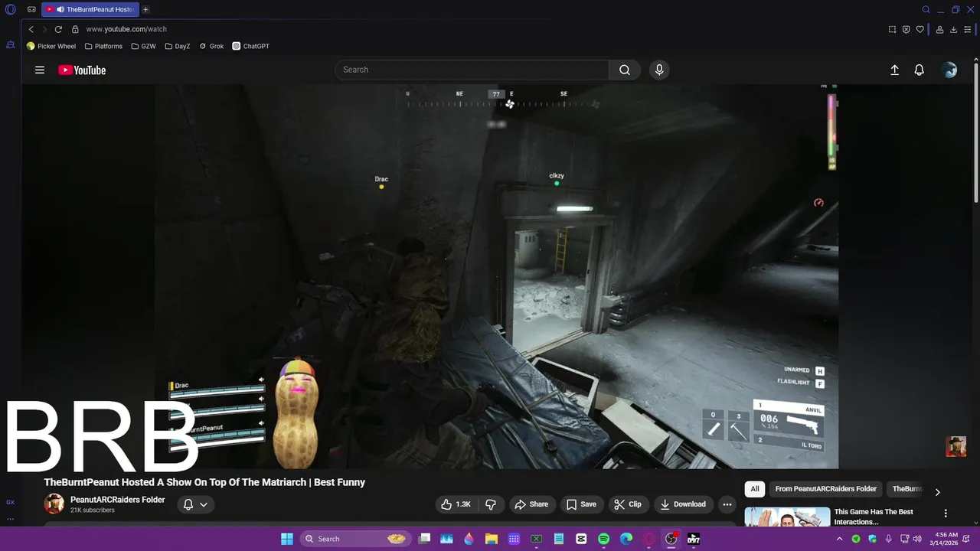Open the ad blocker shield icon
The width and height of the screenshot is (980, 551).
point(906,29)
